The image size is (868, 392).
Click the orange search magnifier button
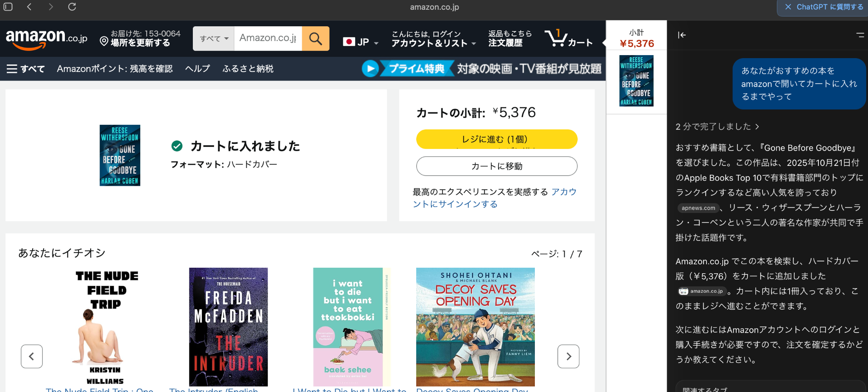coord(315,39)
